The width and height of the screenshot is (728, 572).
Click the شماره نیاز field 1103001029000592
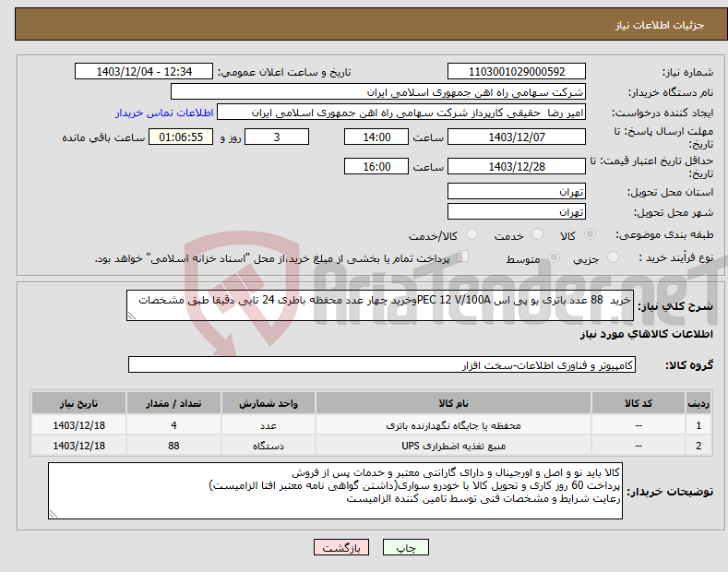(517, 72)
